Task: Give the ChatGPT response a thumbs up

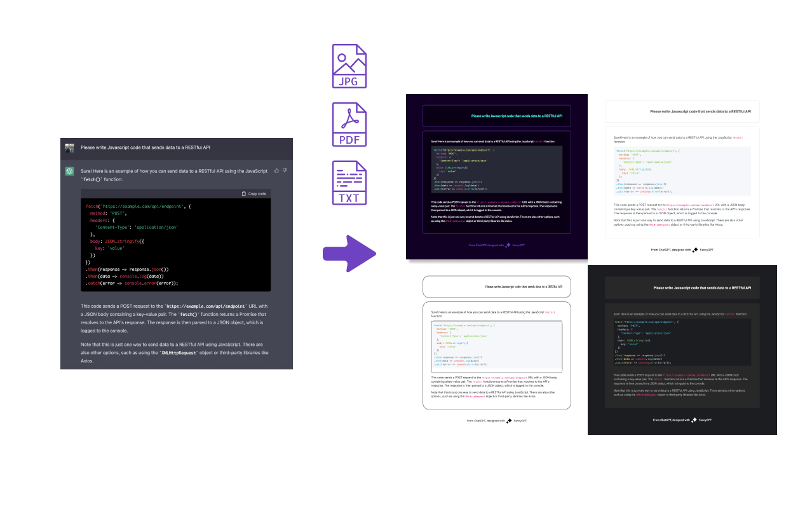Action: coord(276,170)
